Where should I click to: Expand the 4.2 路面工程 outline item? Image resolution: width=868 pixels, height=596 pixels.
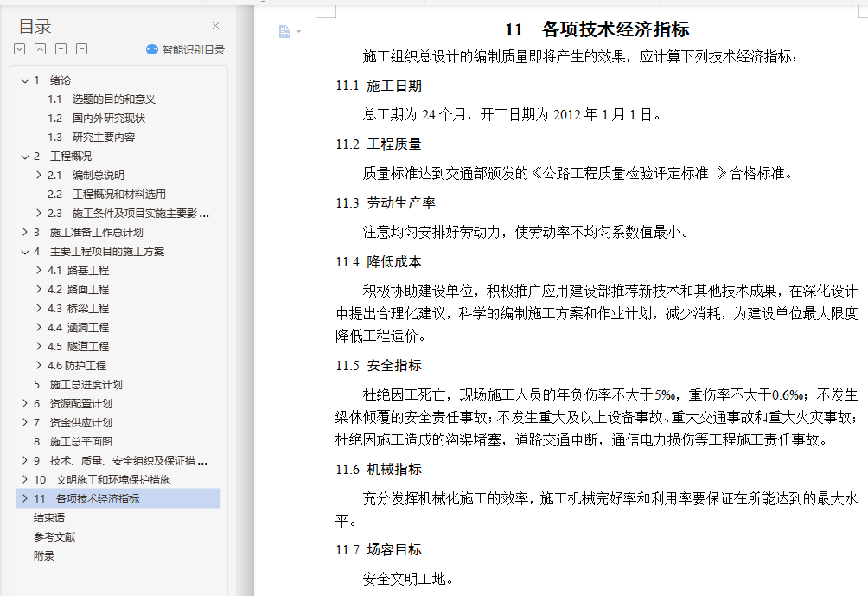[x=38, y=289]
